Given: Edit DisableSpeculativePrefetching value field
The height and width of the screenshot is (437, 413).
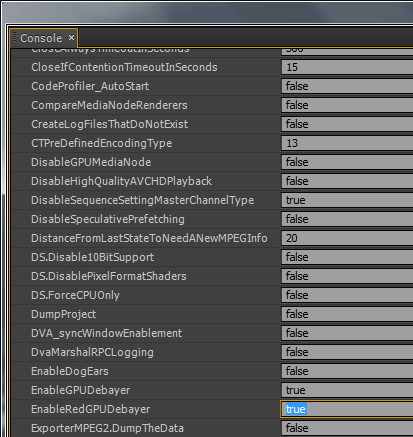Looking at the screenshot, I should tap(347, 219).
